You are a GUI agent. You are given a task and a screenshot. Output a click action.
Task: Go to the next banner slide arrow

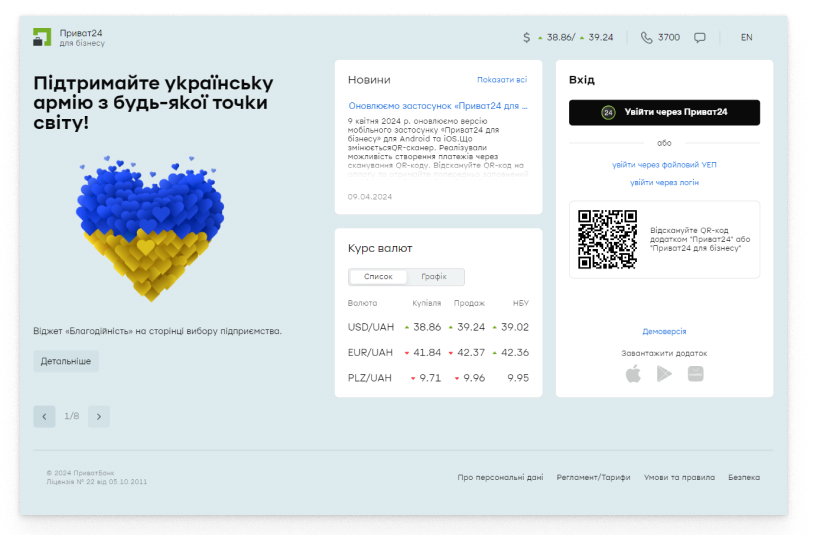pos(99,416)
